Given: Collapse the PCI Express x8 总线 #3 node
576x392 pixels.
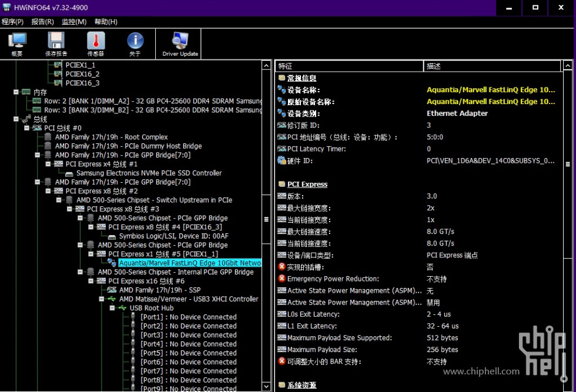Looking at the screenshot, I should pyautogui.click(x=69, y=209).
